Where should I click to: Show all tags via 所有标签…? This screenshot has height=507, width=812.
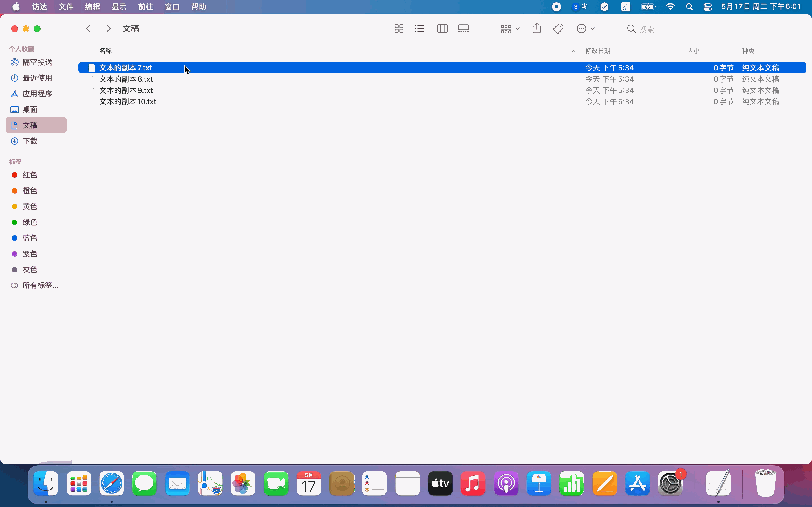[x=40, y=285]
